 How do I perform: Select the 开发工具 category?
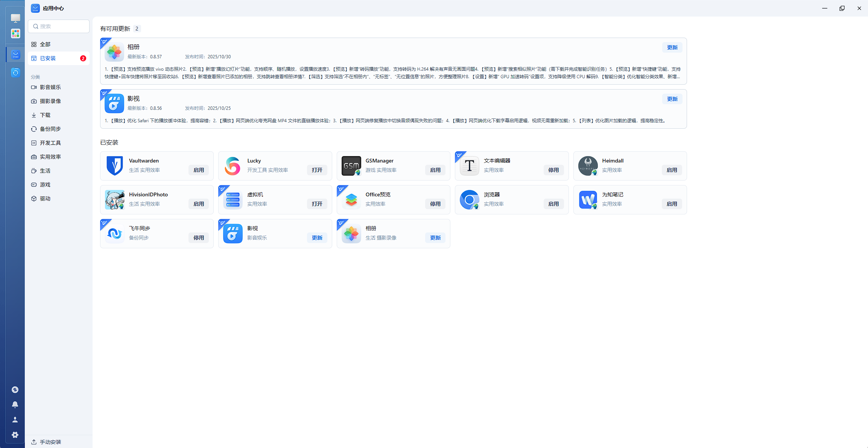(x=50, y=143)
